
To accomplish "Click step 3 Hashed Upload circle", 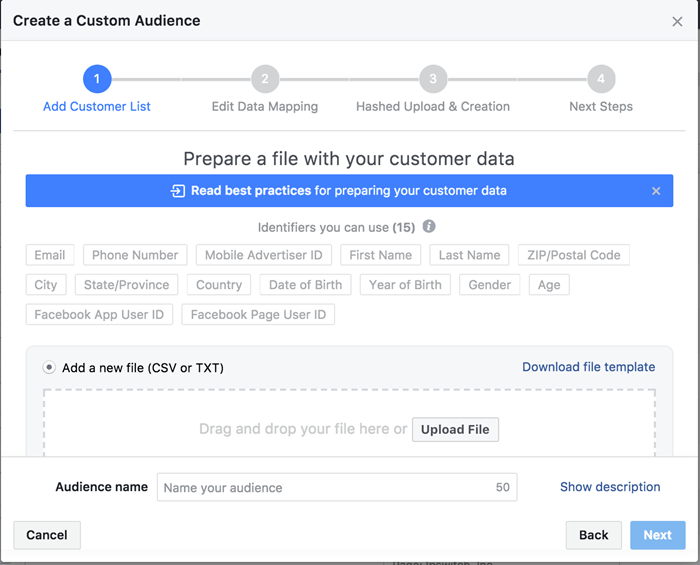I will tap(433, 79).
